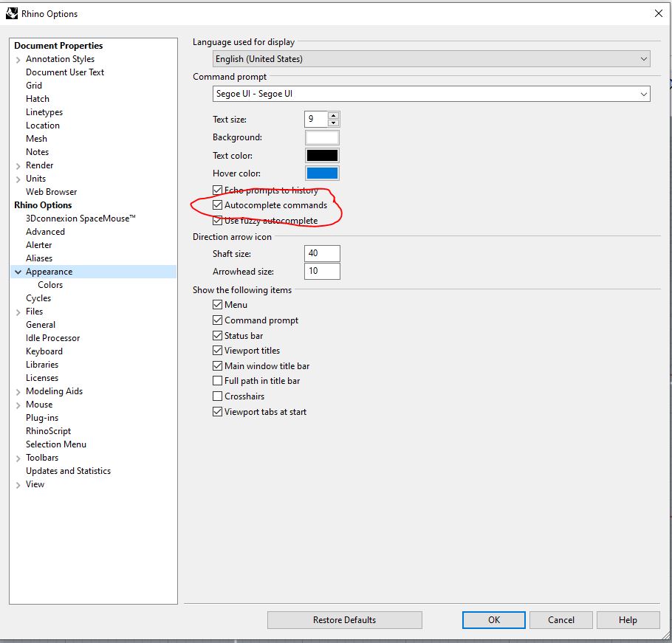Uncheck Use fuzzy autocomplete
This screenshot has width=672, height=643.
point(218,220)
